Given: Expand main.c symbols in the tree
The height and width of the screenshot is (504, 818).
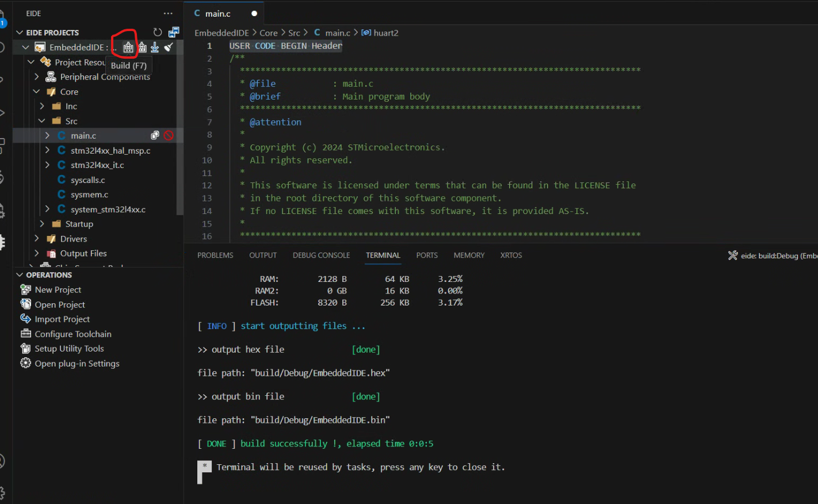Looking at the screenshot, I should [48, 136].
